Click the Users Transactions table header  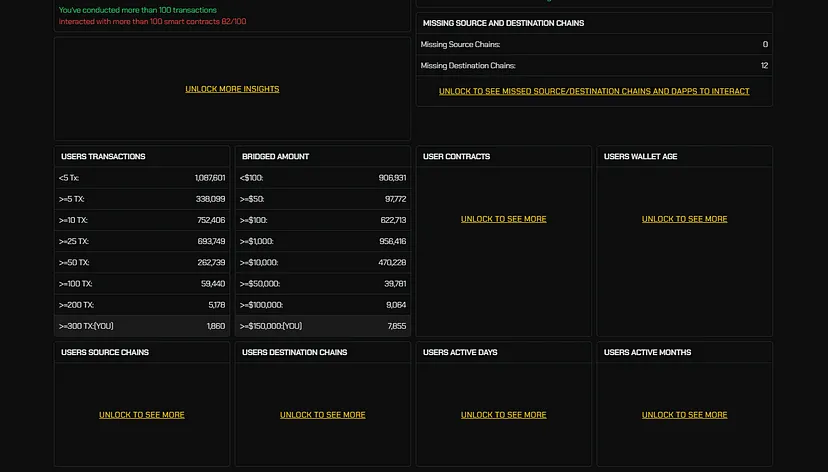(142, 156)
